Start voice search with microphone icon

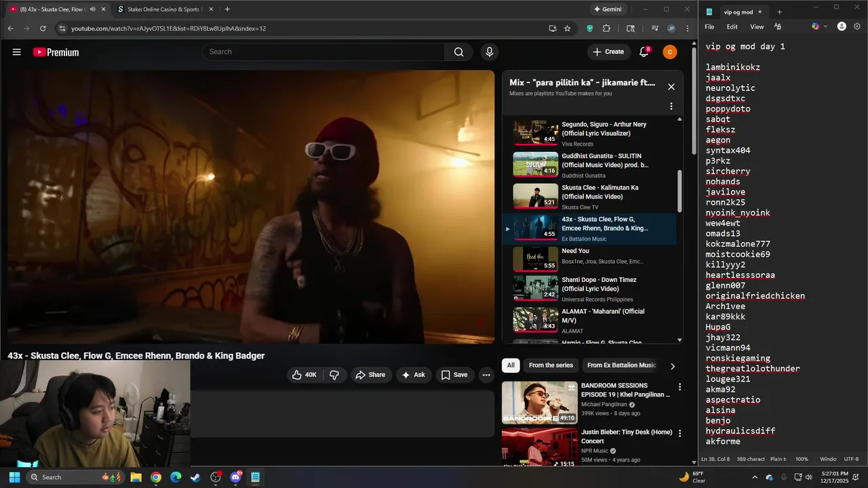click(x=489, y=52)
